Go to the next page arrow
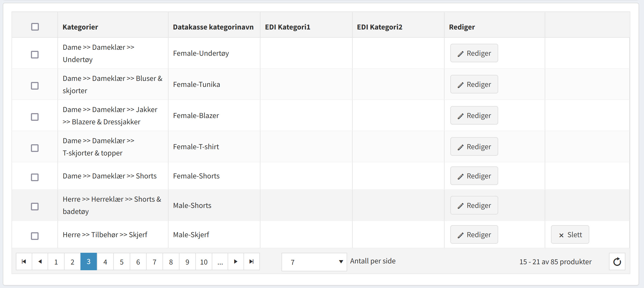 pos(236,262)
